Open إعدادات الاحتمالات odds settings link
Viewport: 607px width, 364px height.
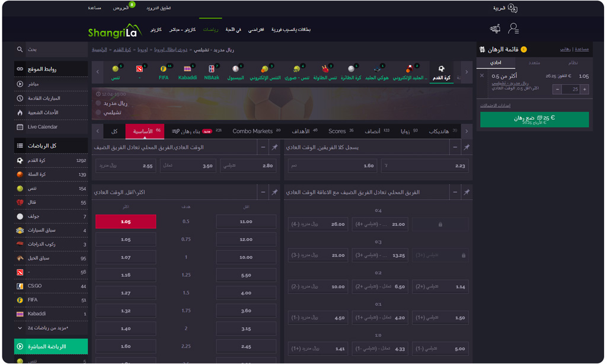pos(495,106)
